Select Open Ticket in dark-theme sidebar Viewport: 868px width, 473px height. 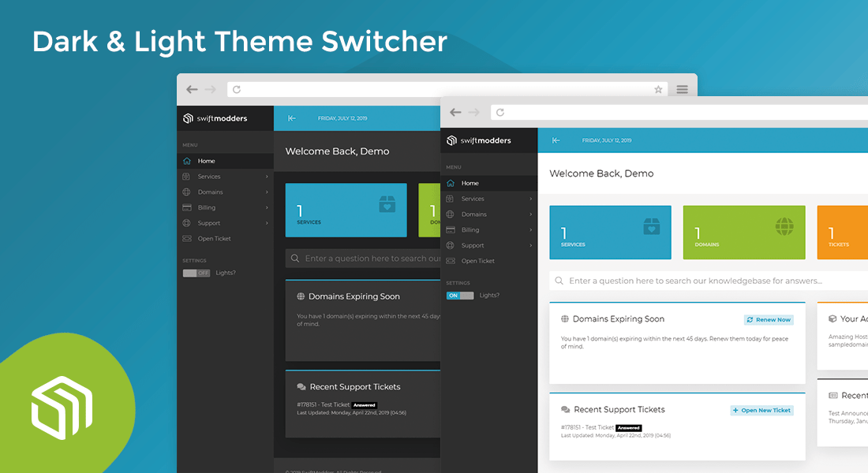[226, 238]
